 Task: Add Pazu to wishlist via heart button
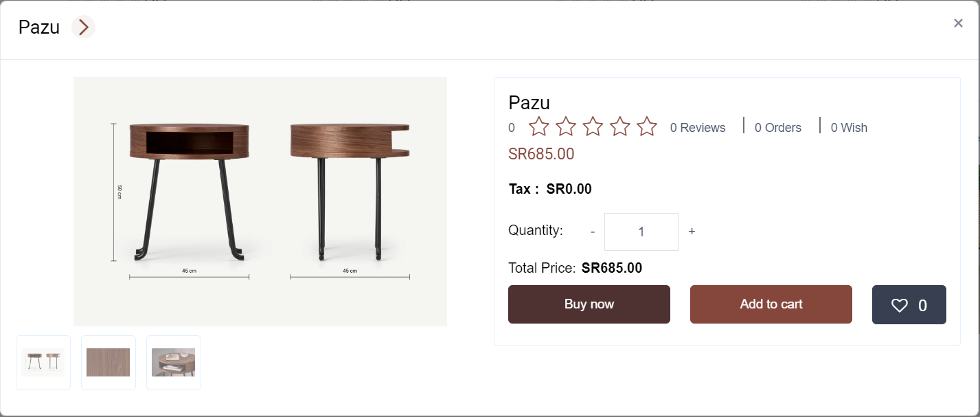[909, 305]
